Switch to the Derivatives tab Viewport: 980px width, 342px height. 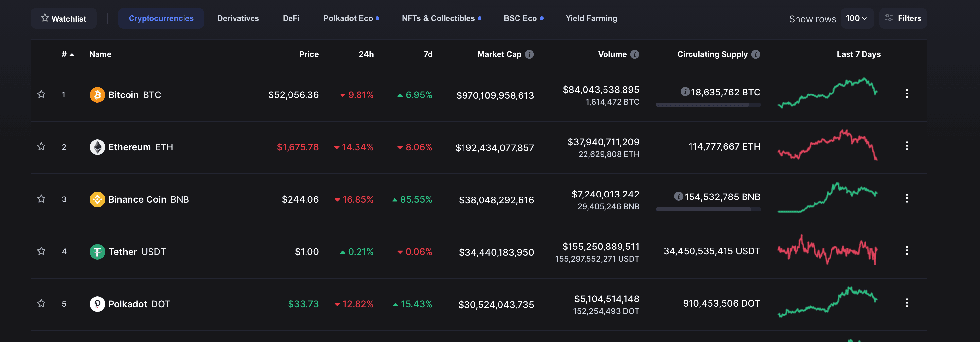click(x=238, y=18)
